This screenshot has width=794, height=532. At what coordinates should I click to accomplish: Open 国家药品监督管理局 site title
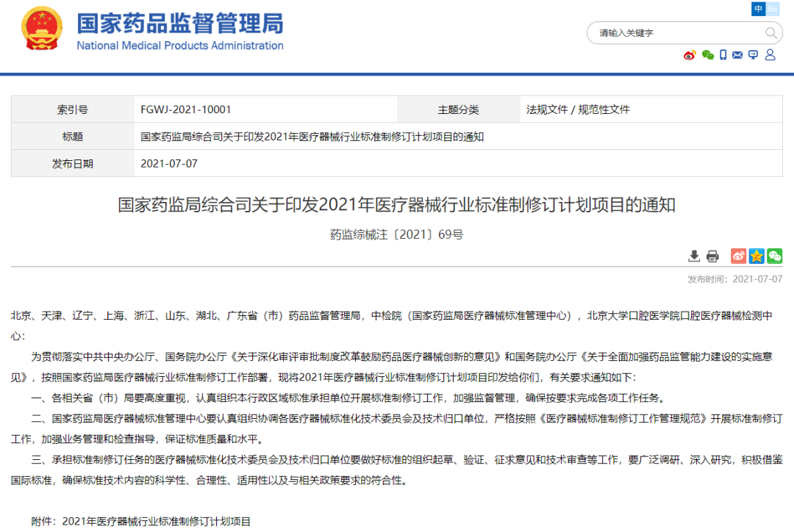tap(180, 24)
